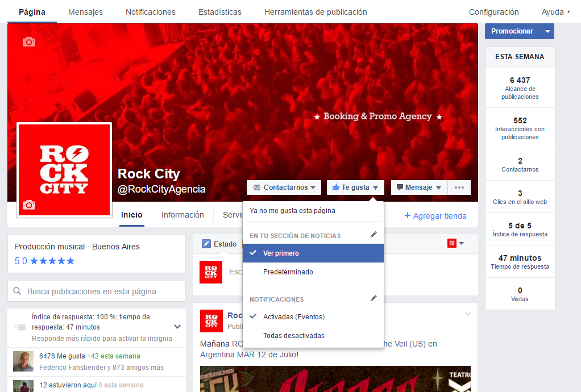Switch to the Página tab

coord(32,12)
